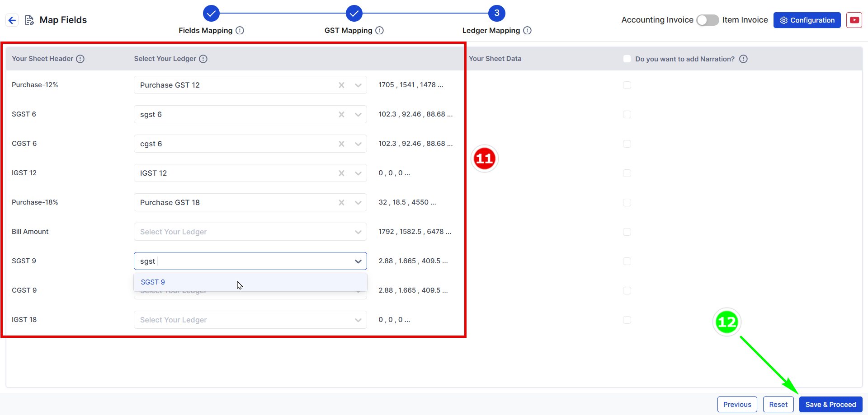Click the Reset button
Viewport: 868px width, 415px height.
[x=778, y=405]
